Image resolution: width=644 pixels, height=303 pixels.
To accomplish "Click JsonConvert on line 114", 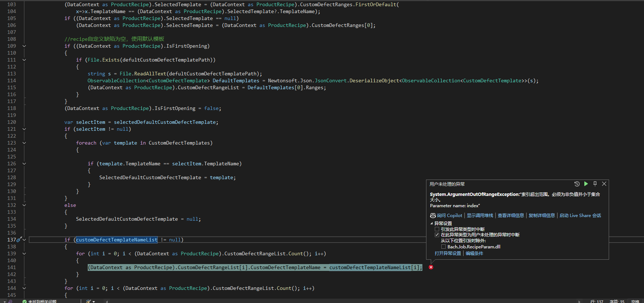I will pos(331,80).
